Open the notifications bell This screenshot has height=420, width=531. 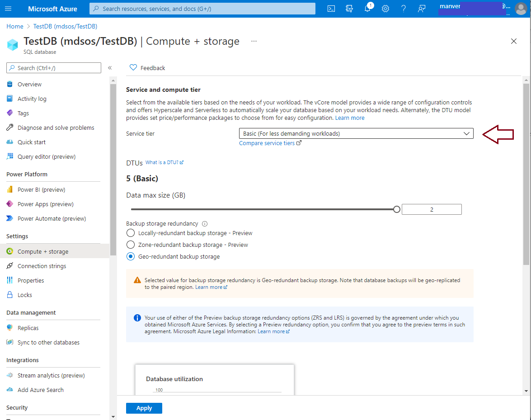[367, 9]
